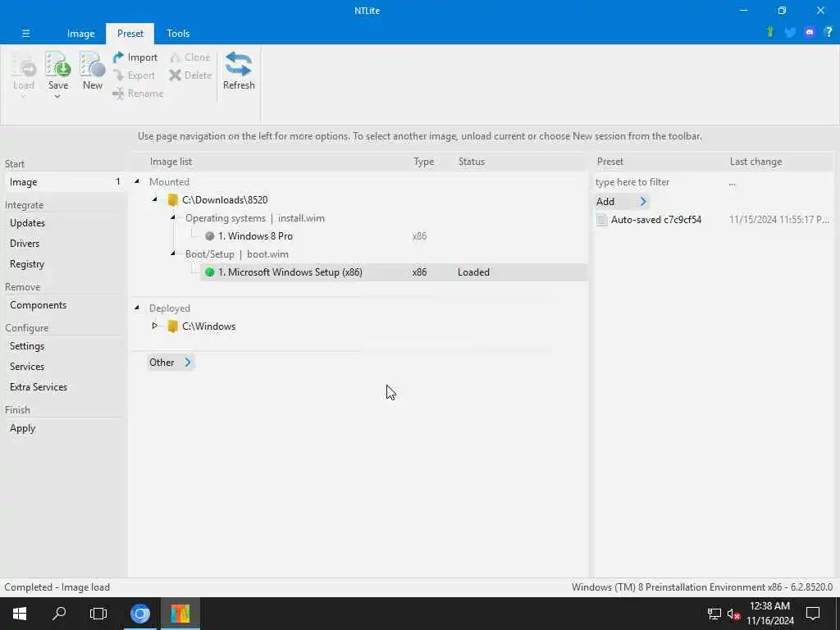Click gray status dot of Windows 8 Pro
The width and height of the screenshot is (840, 630).
209,236
